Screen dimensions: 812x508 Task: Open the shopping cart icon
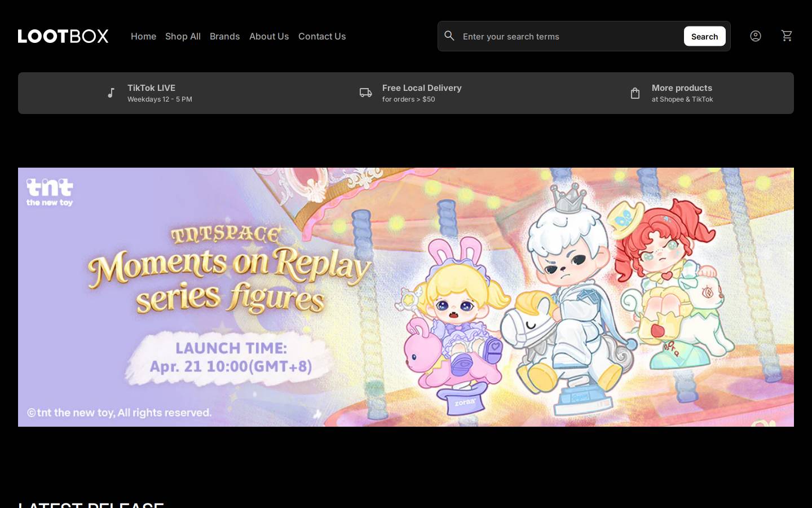coord(787,36)
